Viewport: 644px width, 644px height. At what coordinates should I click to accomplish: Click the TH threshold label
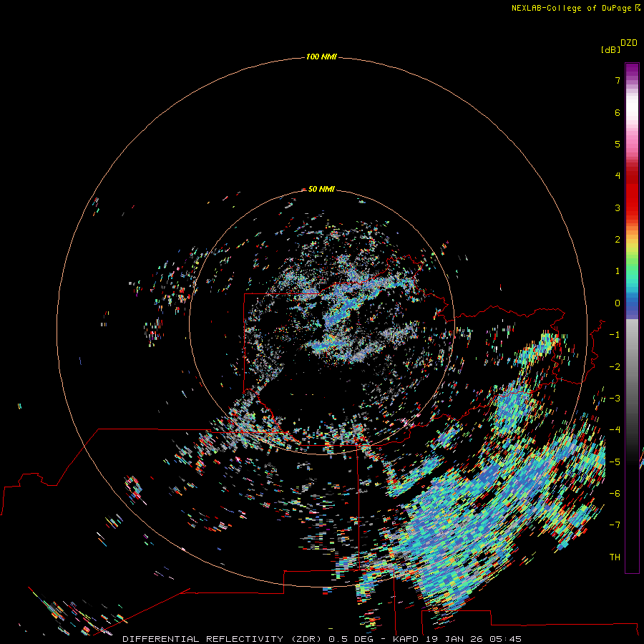(615, 557)
